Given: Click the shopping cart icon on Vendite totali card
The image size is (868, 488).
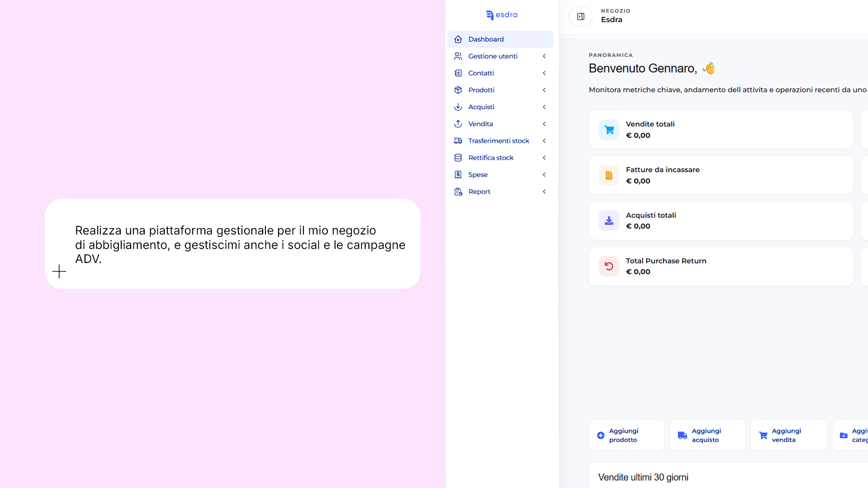Looking at the screenshot, I should pyautogui.click(x=609, y=130).
